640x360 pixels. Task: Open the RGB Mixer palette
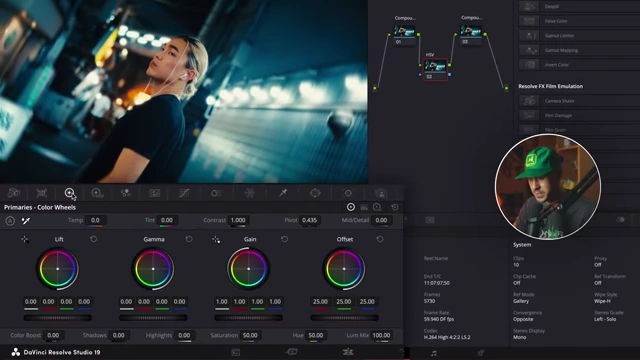[x=126, y=193]
